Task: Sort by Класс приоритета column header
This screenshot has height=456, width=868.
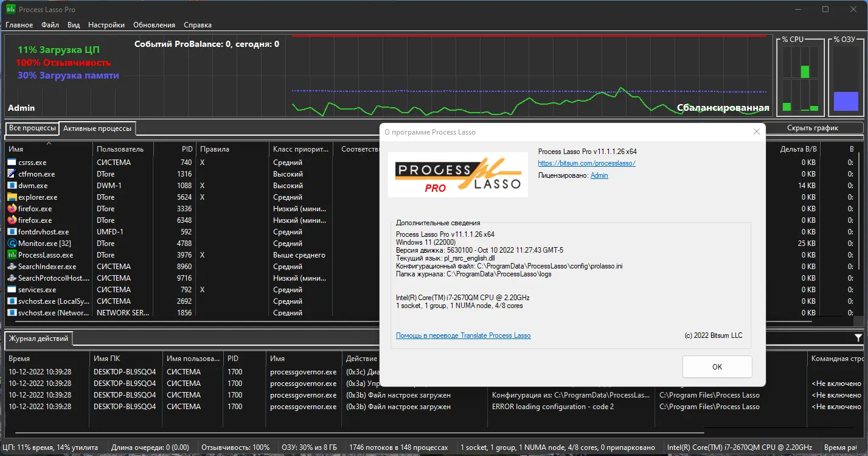Action: click(301, 149)
